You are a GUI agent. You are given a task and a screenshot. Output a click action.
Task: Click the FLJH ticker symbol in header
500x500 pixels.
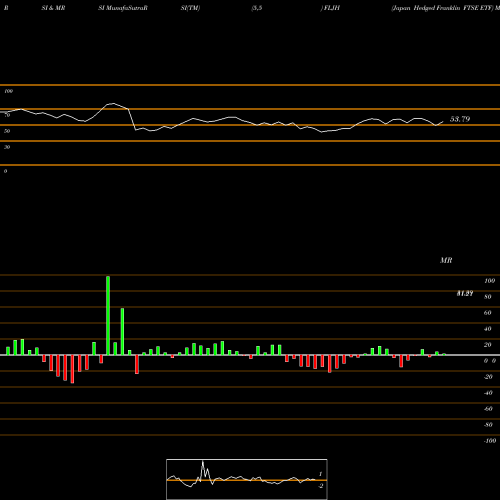[332, 8]
